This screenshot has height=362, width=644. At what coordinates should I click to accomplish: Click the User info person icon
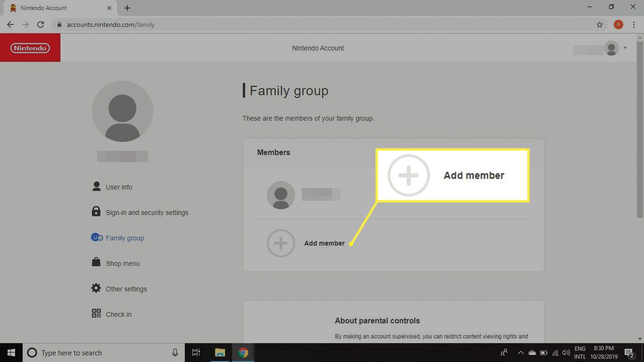tap(96, 186)
